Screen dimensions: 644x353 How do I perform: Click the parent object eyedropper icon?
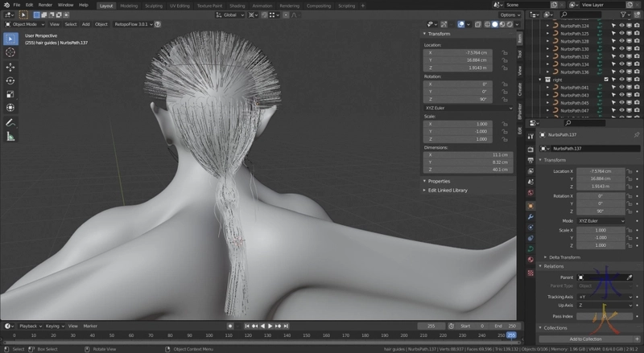(630, 277)
